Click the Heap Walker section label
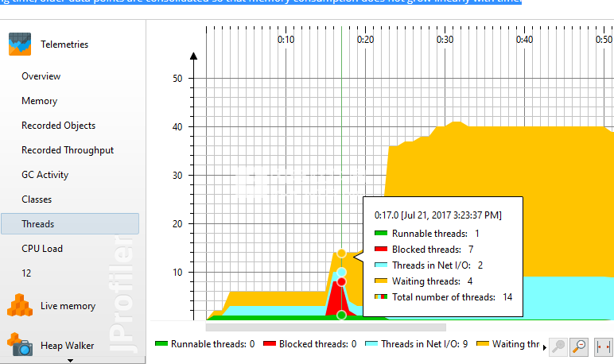614x364 pixels. (x=68, y=346)
